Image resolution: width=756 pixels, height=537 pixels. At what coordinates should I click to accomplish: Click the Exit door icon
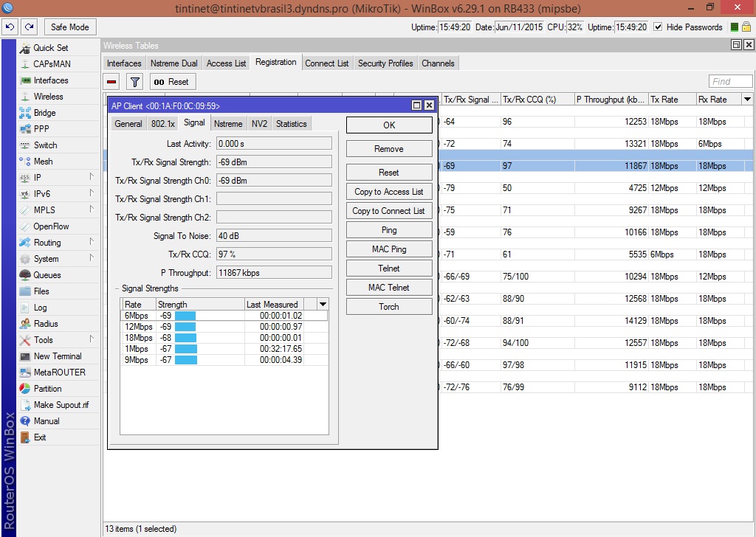25,437
